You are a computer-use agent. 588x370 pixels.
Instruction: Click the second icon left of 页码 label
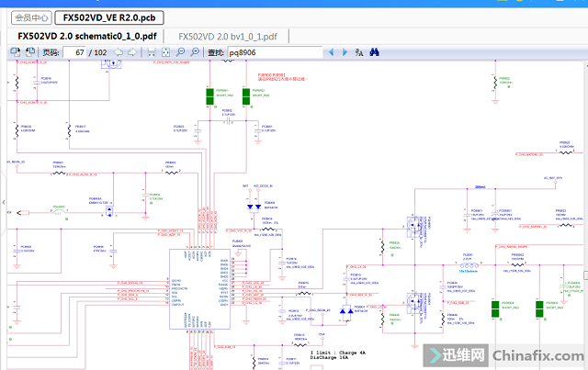[x=28, y=52]
